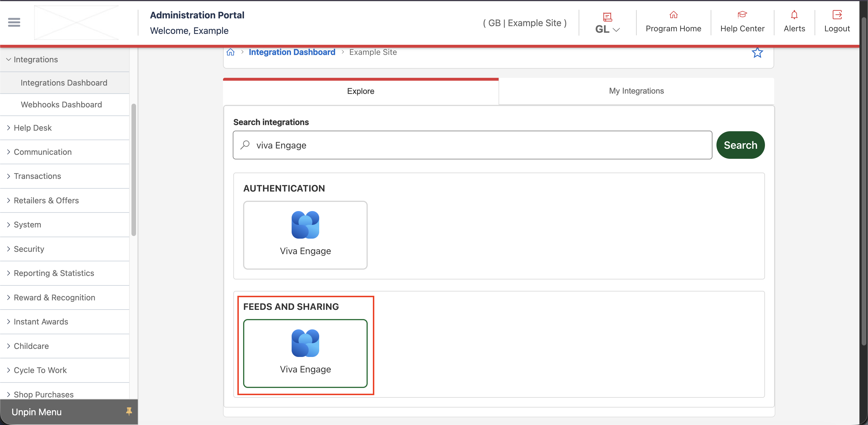Open Integrations Dashboard in sidebar
This screenshot has width=868, height=425.
[x=64, y=83]
